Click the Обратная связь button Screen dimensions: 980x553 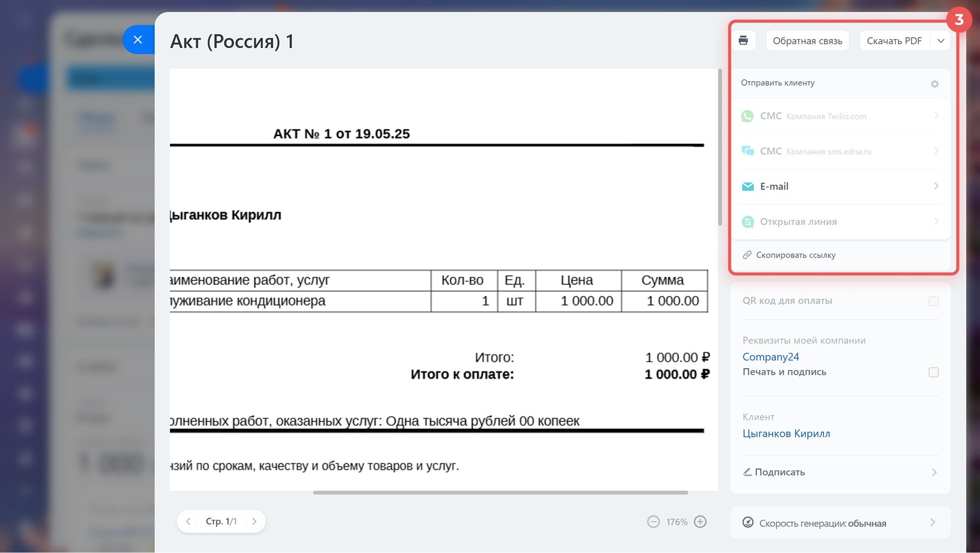(807, 41)
